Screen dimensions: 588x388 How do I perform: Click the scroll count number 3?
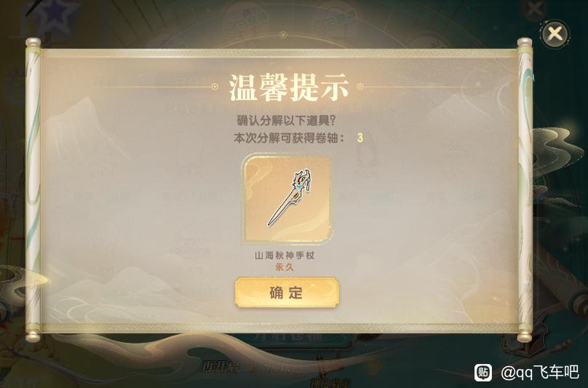(360, 138)
